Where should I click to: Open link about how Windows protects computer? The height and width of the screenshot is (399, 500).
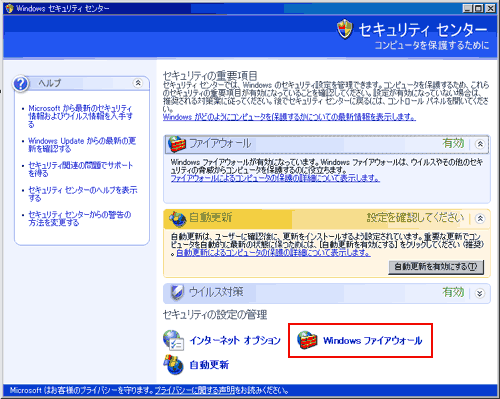(x=289, y=117)
